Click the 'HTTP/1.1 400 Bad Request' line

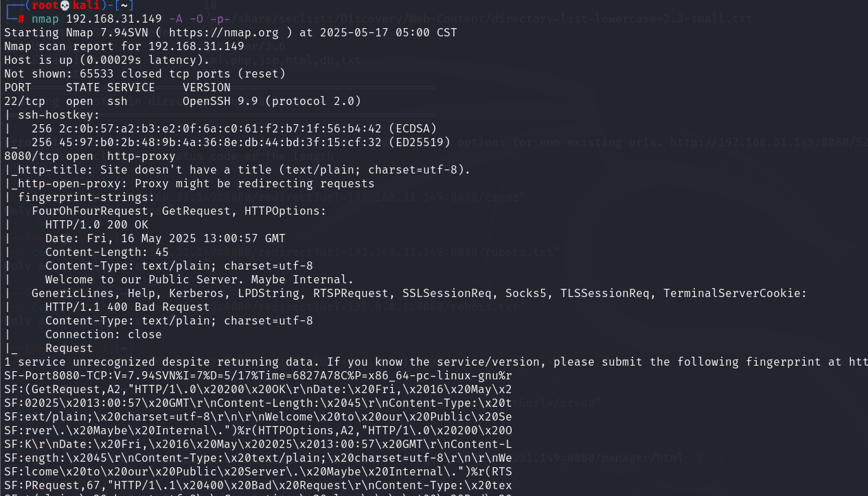[128, 307]
